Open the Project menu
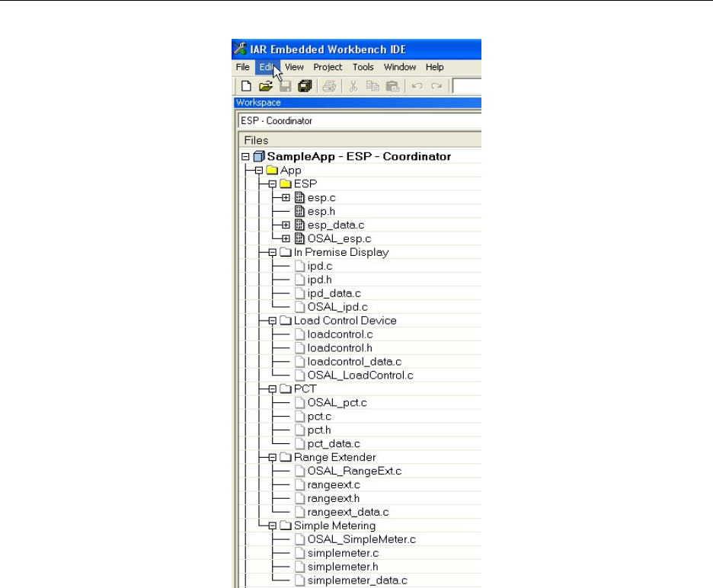The width and height of the screenshot is (713, 588). (328, 67)
